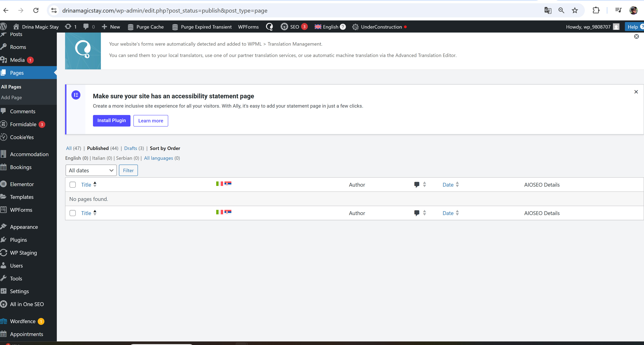Image resolution: width=644 pixels, height=345 pixels.
Task: Open Elementor in the sidebar menu
Action: tap(22, 184)
